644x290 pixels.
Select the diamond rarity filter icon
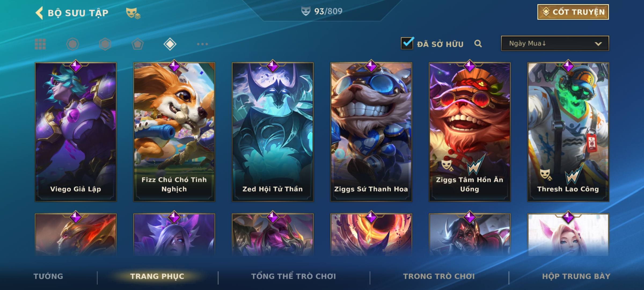(x=170, y=44)
